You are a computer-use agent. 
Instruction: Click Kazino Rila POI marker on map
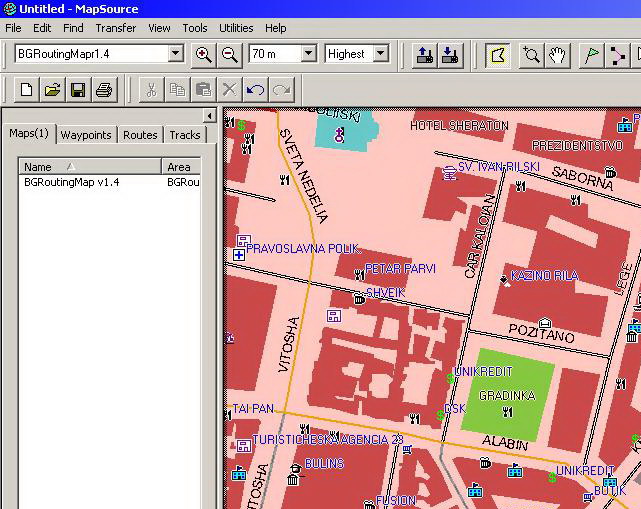[504, 280]
